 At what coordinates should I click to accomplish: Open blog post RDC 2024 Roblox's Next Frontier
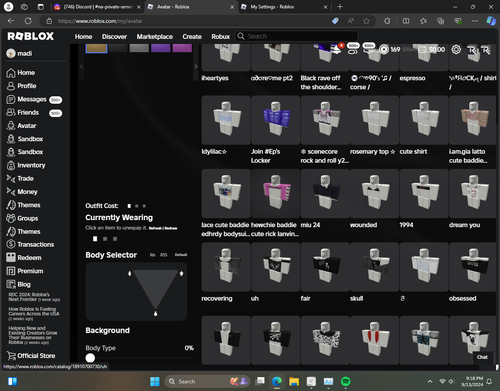coord(34,297)
